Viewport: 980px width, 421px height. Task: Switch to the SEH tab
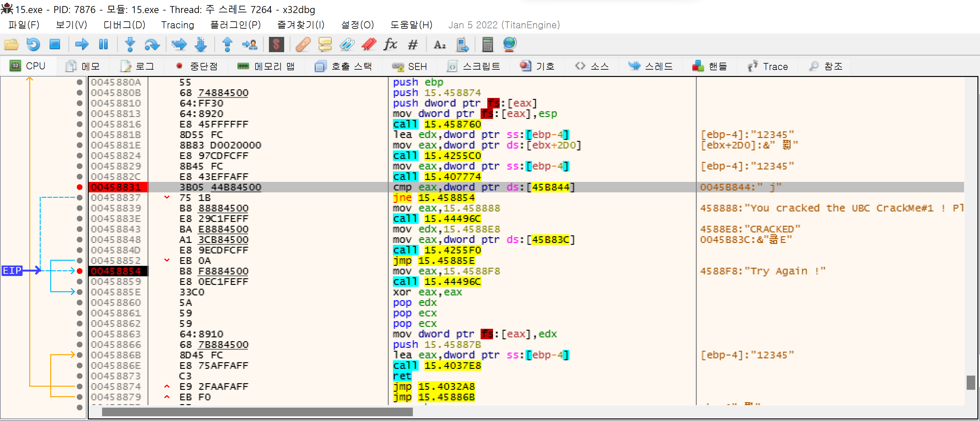click(x=410, y=66)
